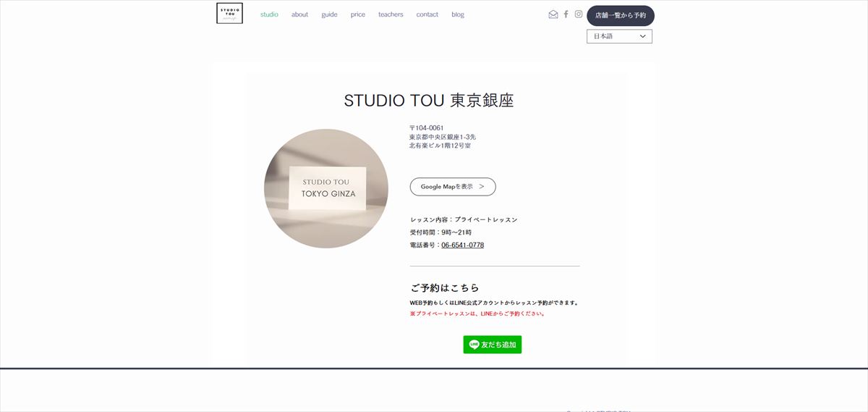The image size is (868, 412).
Task: Open the contact menu item
Action: point(427,14)
